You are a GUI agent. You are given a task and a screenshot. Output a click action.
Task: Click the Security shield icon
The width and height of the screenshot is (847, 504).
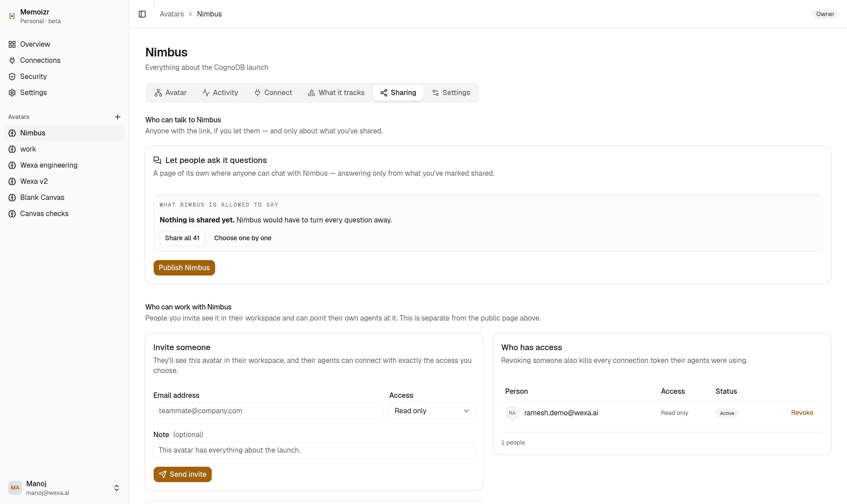tap(12, 76)
